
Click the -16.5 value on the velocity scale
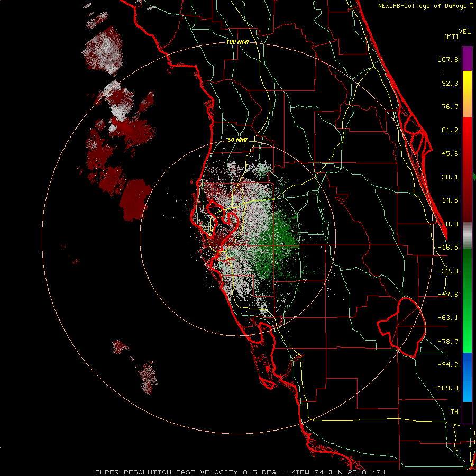[x=448, y=248]
